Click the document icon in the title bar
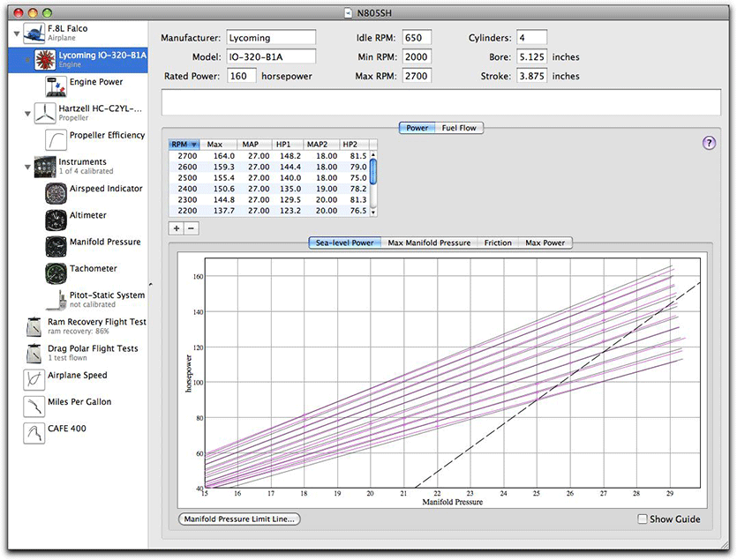The image size is (737, 560). point(348,12)
